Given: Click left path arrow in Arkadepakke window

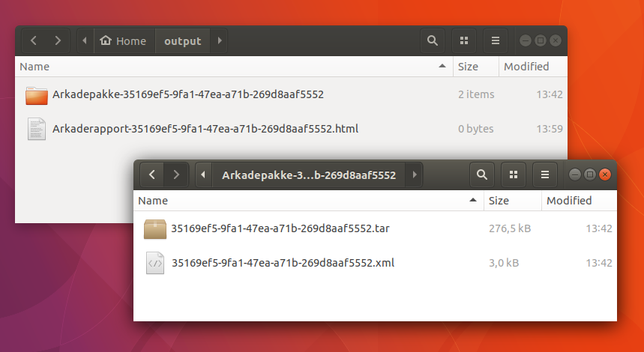Looking at the screenshot, I should click(203, 175).
